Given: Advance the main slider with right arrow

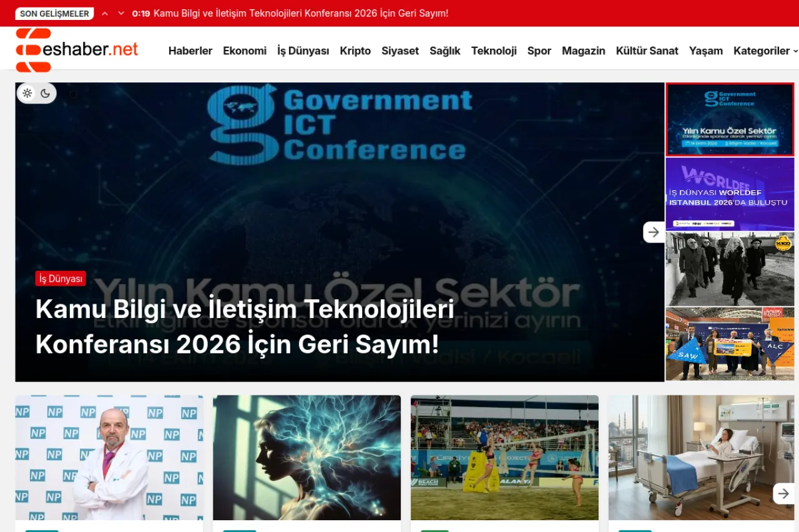Looking at the screenshot, I should (x=654, y=232).
